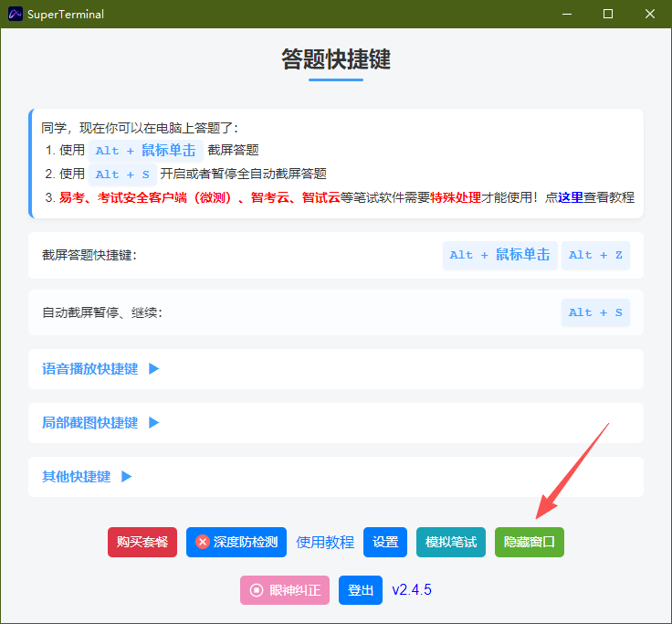
Task: Hide the window with 隐藏窗口
Action: 530,542
